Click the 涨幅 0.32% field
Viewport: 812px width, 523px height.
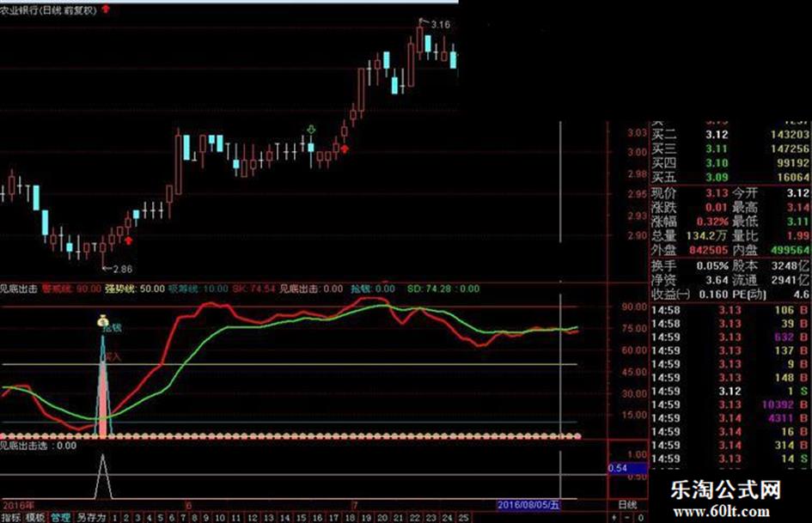coord(690,222)
